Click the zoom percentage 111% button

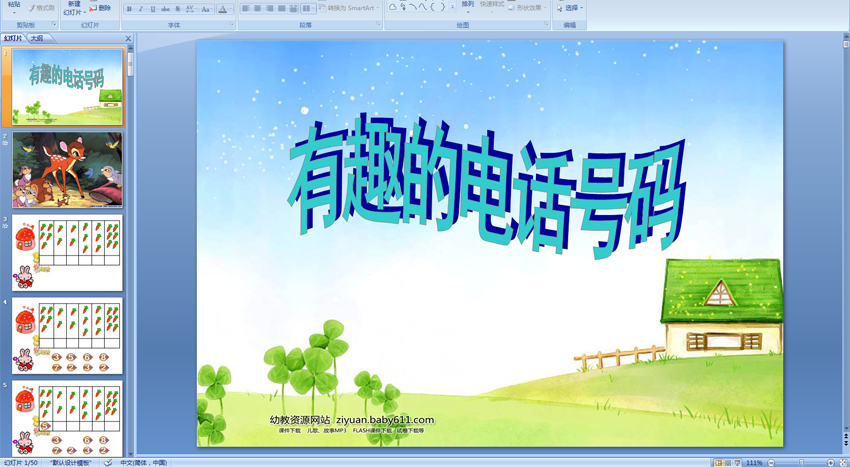pos(754,463)
